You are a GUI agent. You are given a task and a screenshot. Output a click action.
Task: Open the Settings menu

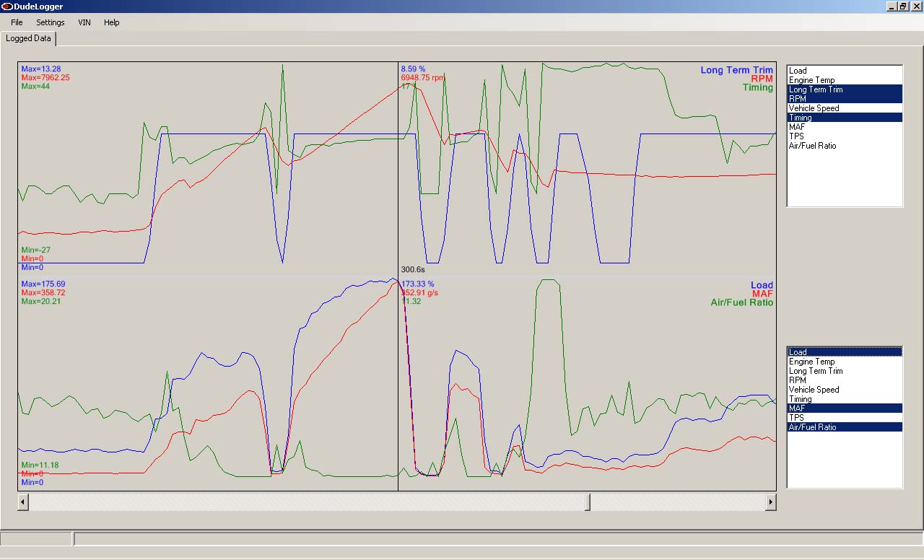[x=51, y=22]
